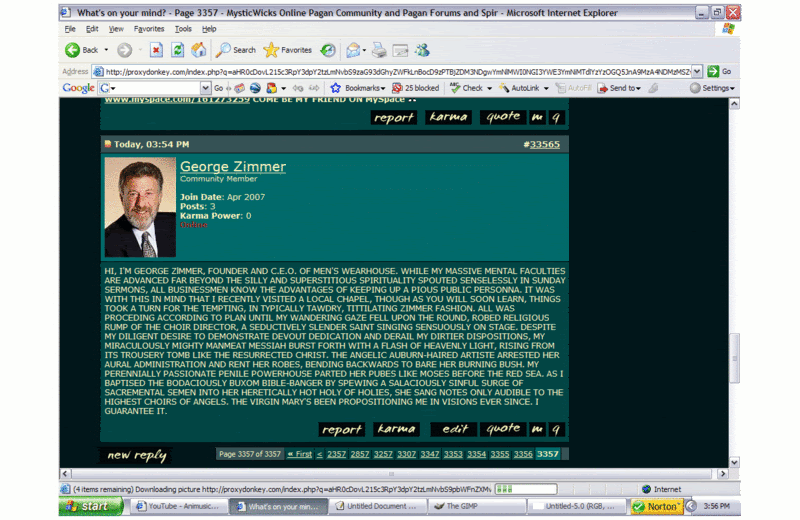Click the edit button on post #33565
Image resolution: width=800 pixels, height=520 pixels.
(454, 429)
